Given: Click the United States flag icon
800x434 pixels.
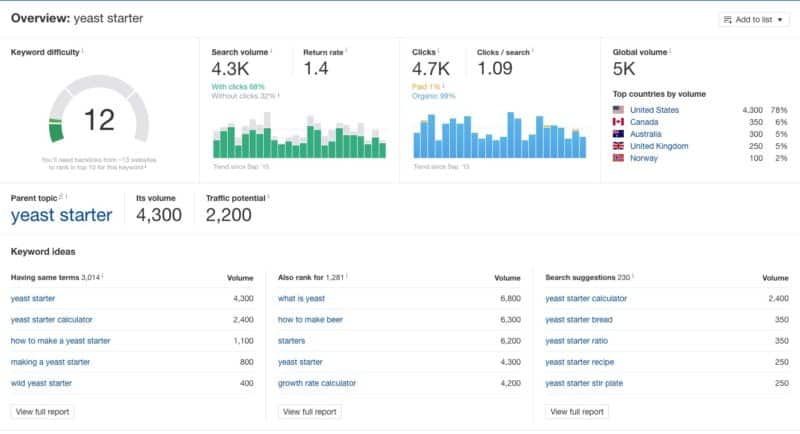Looking at the screenshot, I should pyautogui.click(x=618, y=110).
